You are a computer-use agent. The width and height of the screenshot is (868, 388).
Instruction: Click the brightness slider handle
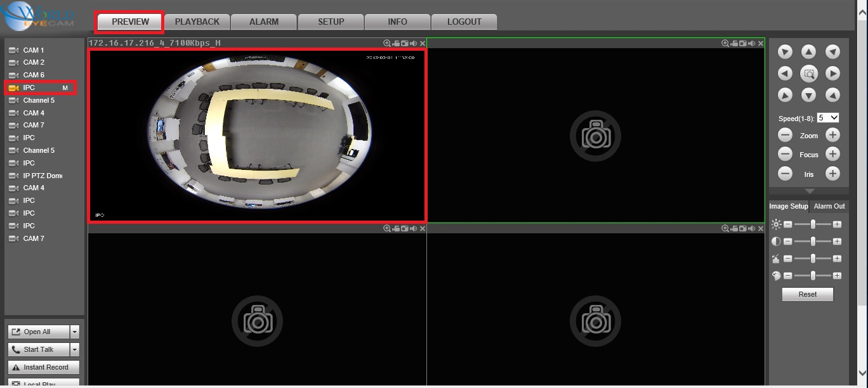coord(813,224)
